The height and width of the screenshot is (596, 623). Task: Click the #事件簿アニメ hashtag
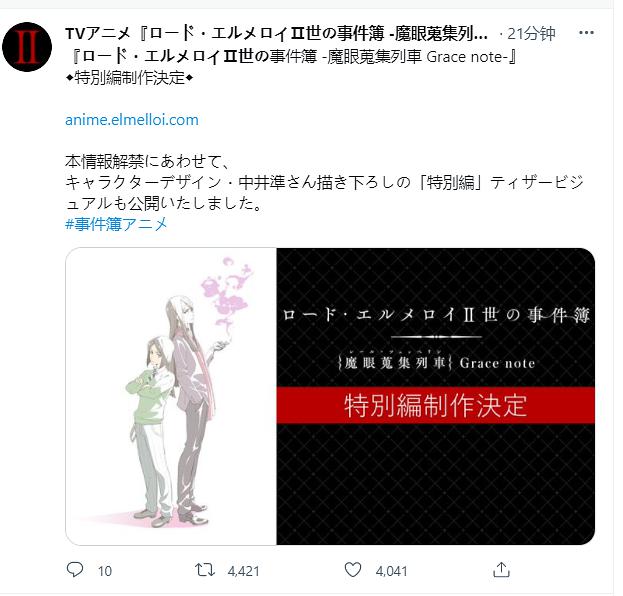coord(116,224)
